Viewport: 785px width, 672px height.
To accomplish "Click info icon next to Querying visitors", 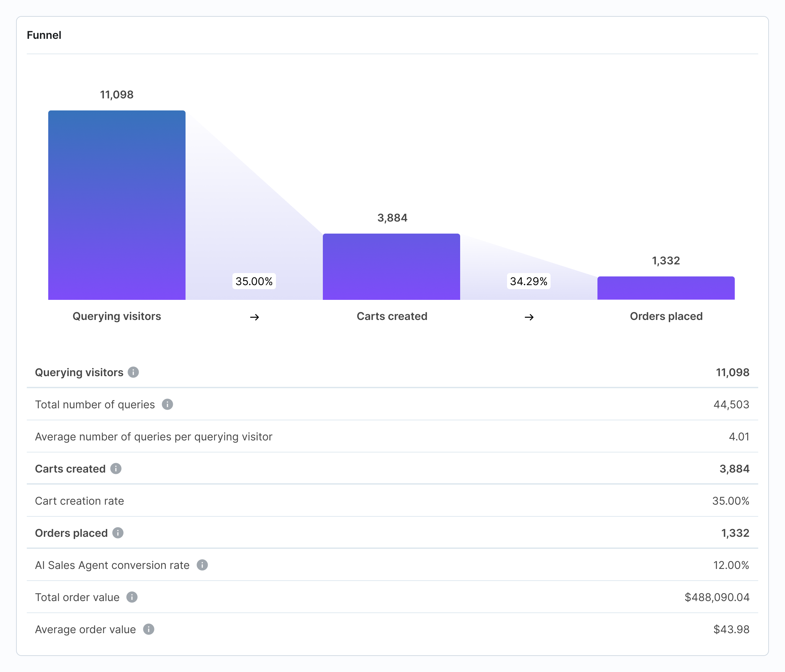I will click(133, 372).
